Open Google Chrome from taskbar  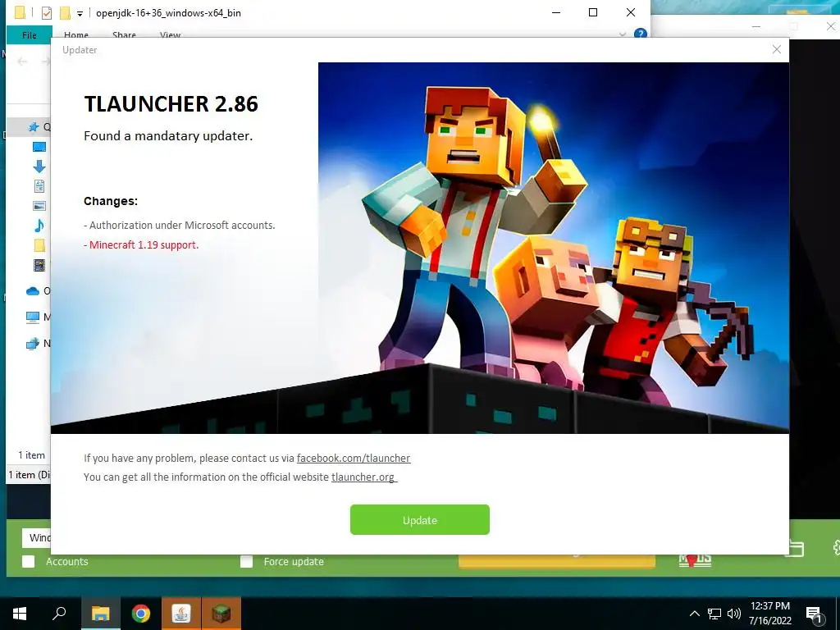tap(141, 614)
